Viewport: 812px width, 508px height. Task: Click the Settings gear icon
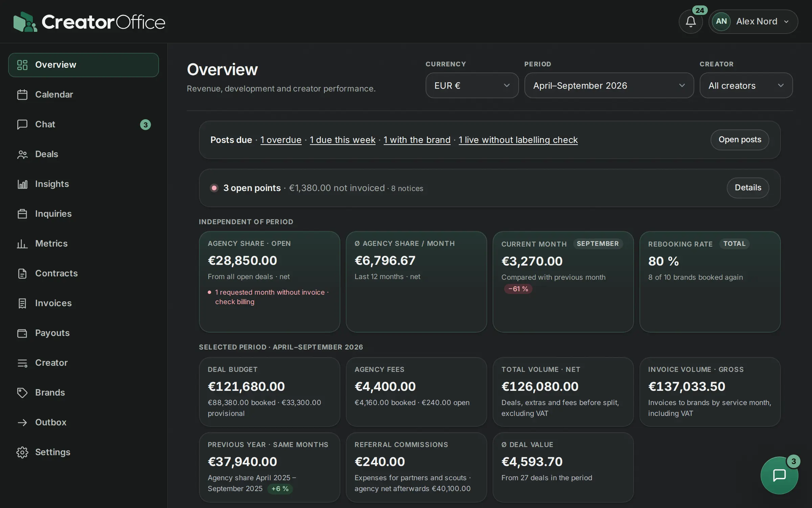point(22,452)
